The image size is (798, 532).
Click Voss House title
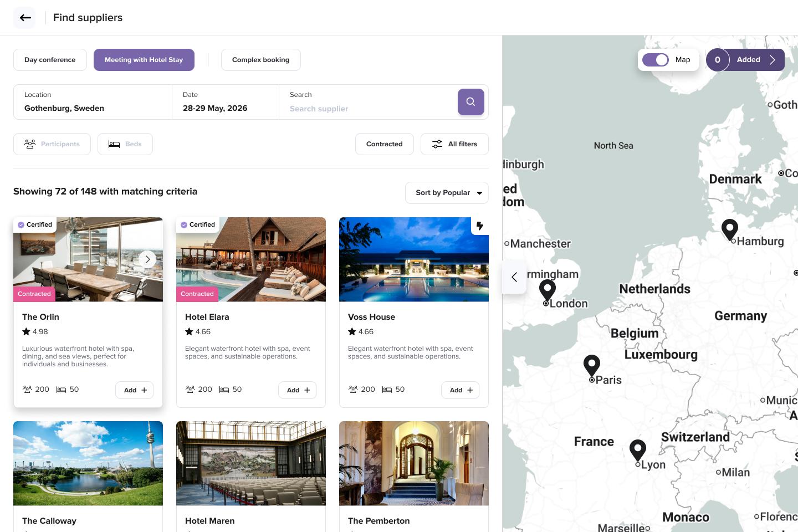point(371,317)
